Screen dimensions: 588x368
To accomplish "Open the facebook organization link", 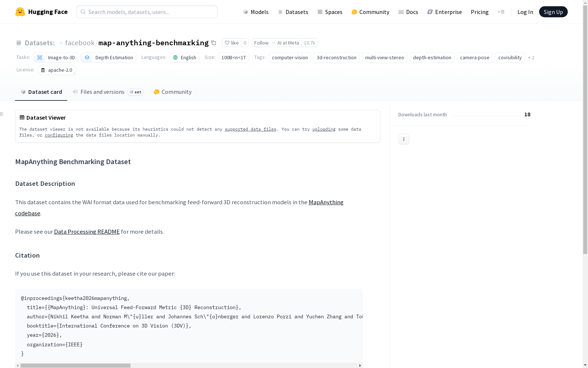I will pyautogui.click(x=80, y=43).
